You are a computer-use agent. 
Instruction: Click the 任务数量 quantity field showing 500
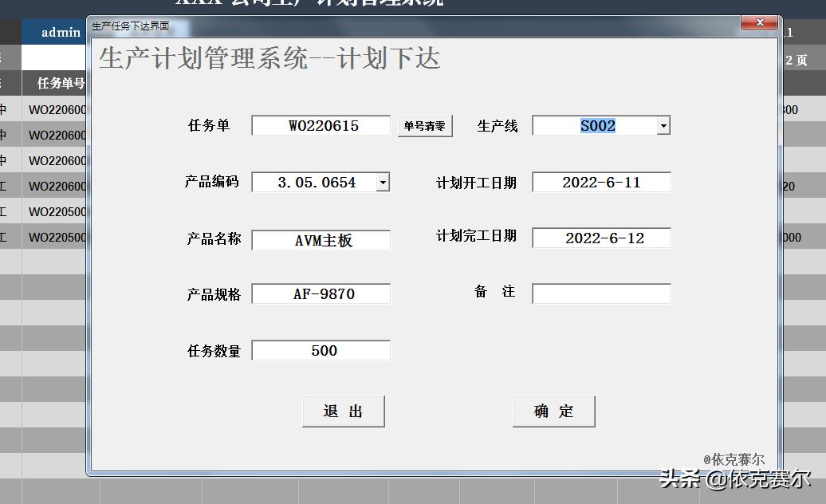320,349
